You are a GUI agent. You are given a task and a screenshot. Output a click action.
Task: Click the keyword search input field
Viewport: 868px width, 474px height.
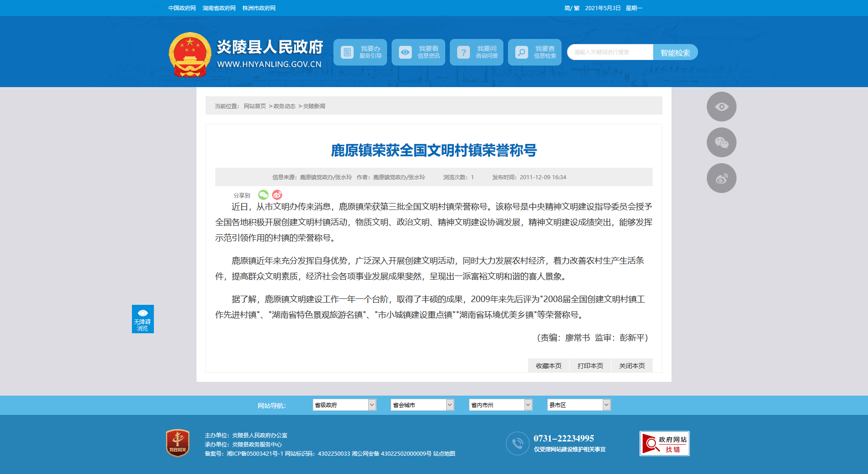tap(610, 52)
